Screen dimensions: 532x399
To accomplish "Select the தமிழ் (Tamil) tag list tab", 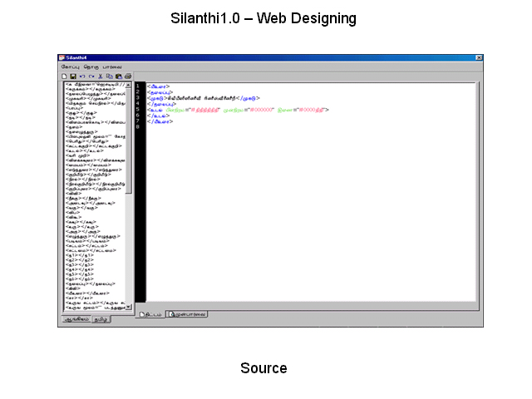I will click(101, 319).
